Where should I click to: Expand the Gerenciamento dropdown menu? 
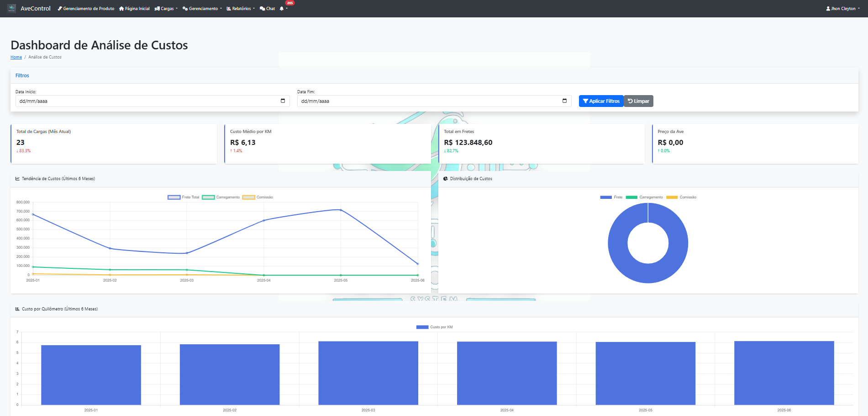click(203, 9)
